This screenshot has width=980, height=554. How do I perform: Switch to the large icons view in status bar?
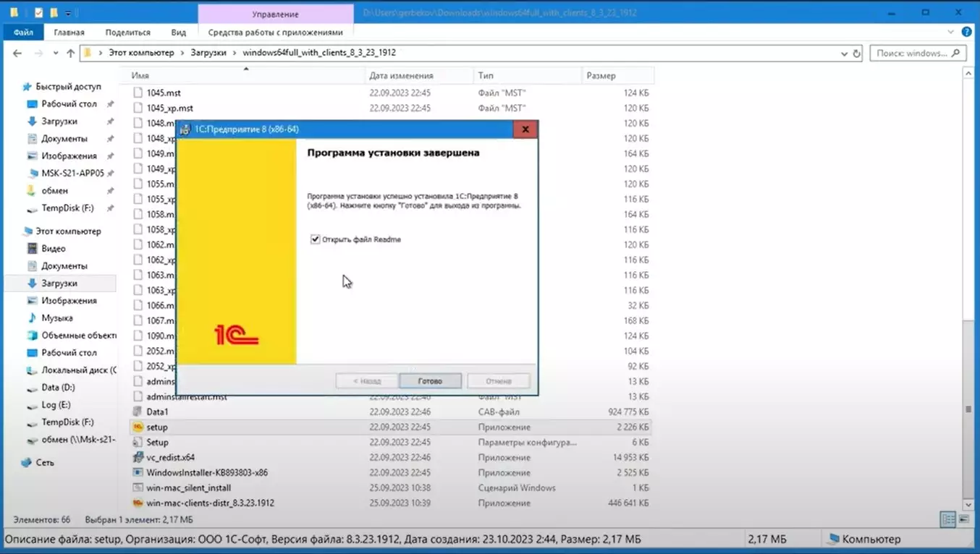click(x=963, y=519)
